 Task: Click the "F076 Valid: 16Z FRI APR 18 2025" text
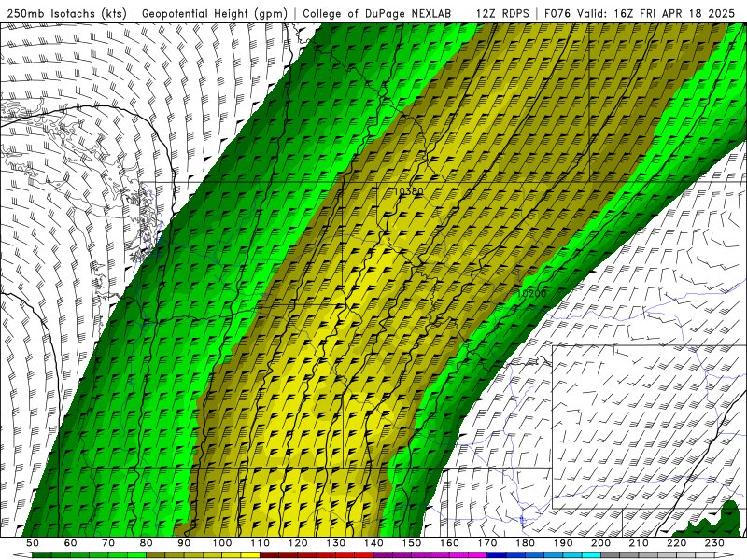point(639,14)
